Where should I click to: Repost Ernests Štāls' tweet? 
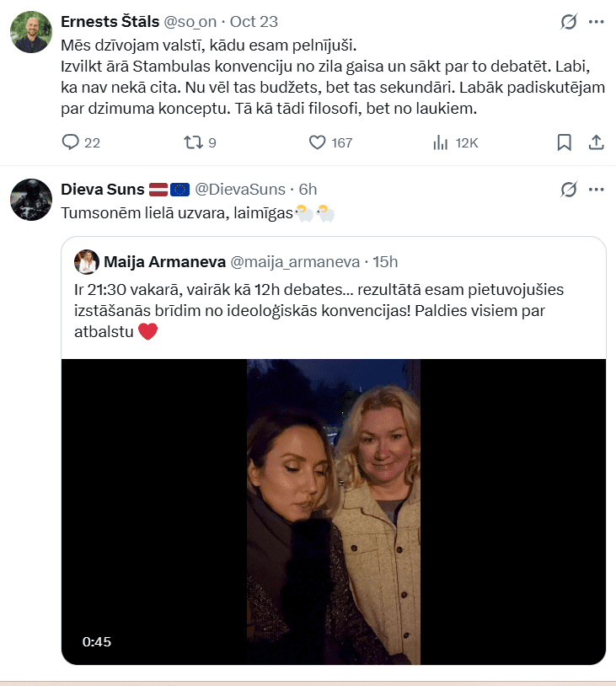pos(193,142)
